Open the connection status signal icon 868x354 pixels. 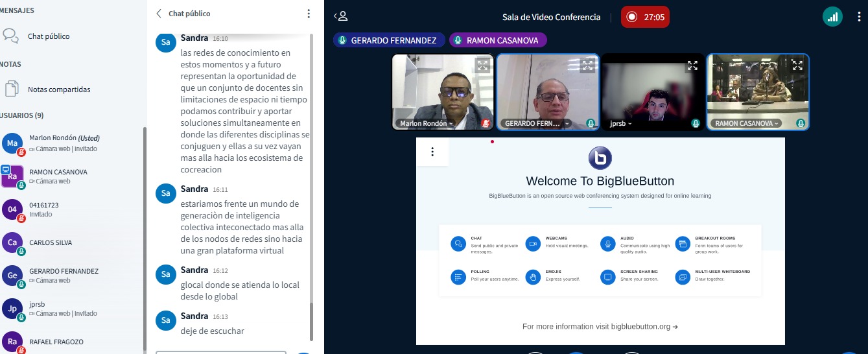[x=832, y=17]
